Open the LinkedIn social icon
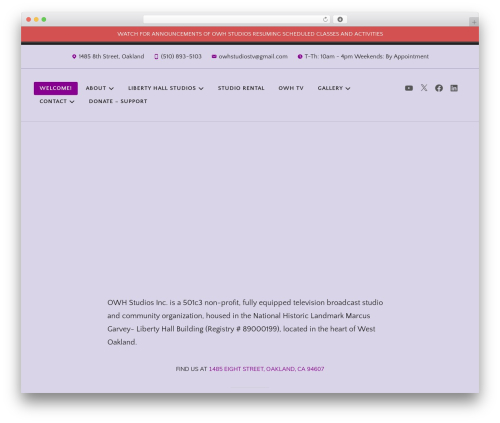 point(454,88)
